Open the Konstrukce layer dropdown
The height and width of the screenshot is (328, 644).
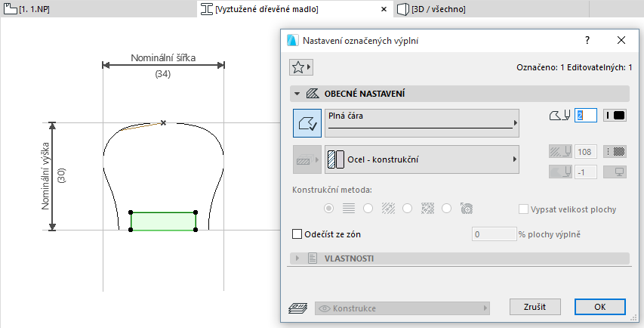point(402,308)
